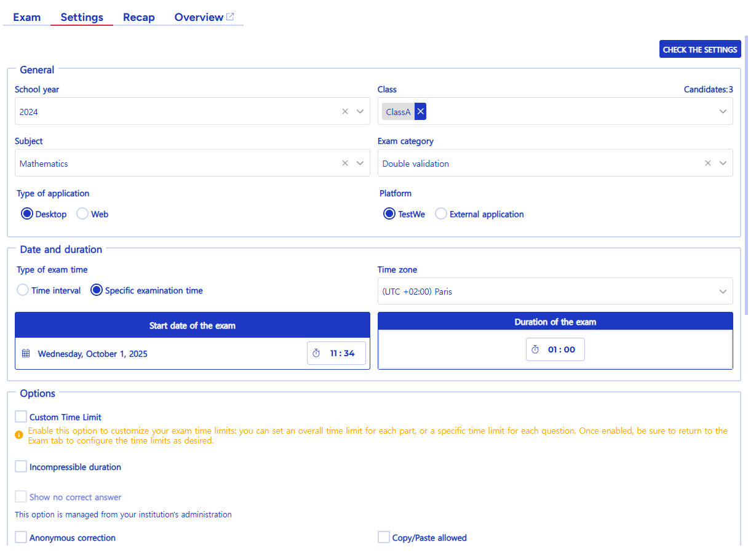Image resolution: width=756 pixels, height=553 pixels.
Task: Open the calendar icon for the start date
Action: point(25,352)
